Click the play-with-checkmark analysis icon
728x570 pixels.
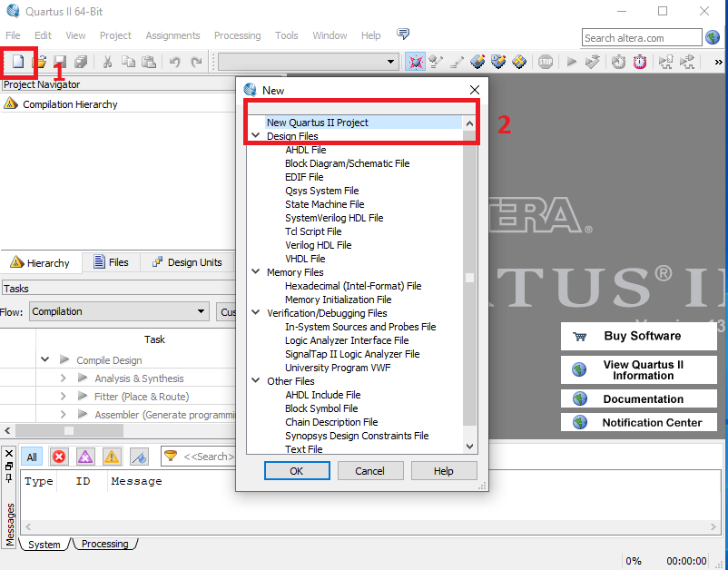point(592,62)
